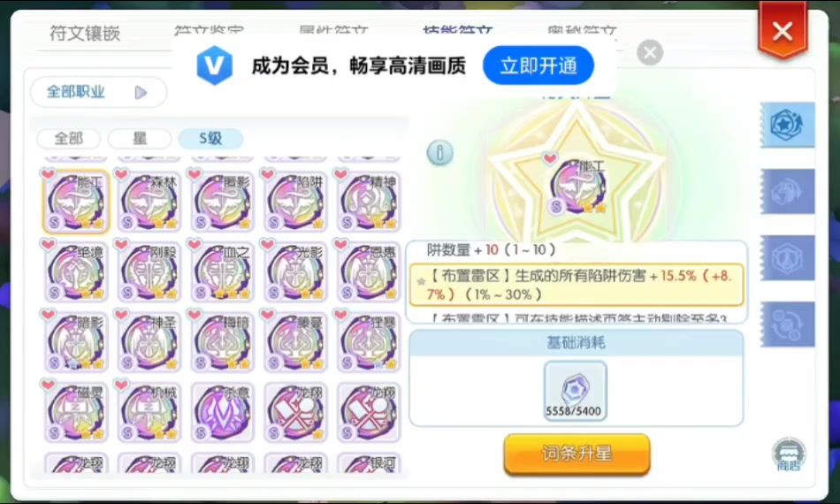Select the 陷阱 rune icon
This screenshot has height=504, width=840.
pyautogui.click(x=295, y=202)
